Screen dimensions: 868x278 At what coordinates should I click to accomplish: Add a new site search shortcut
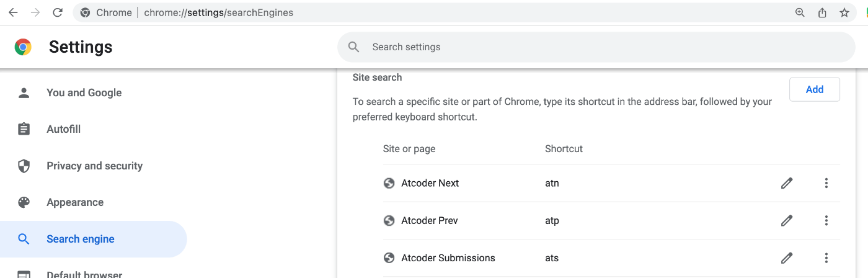[815, 89]
